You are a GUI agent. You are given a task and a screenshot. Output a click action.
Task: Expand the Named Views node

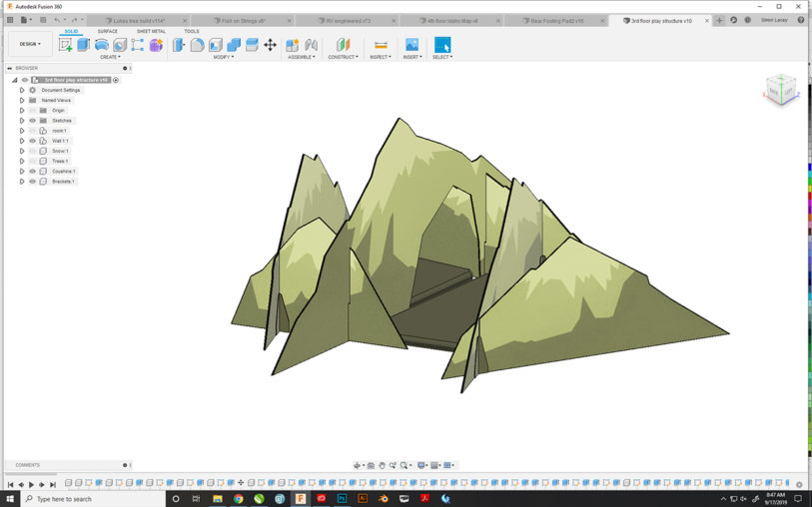pyautogui.click(x=22, y=101)
